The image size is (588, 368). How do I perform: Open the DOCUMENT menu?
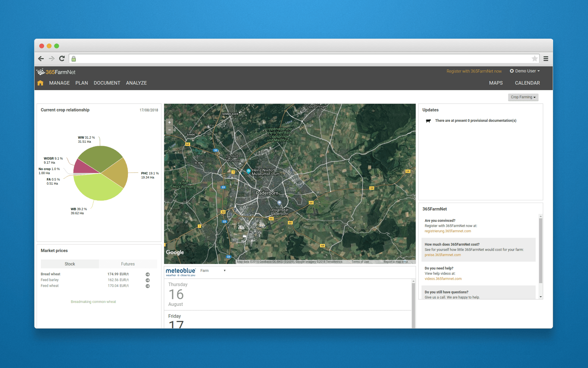click(x=107, y=83)
